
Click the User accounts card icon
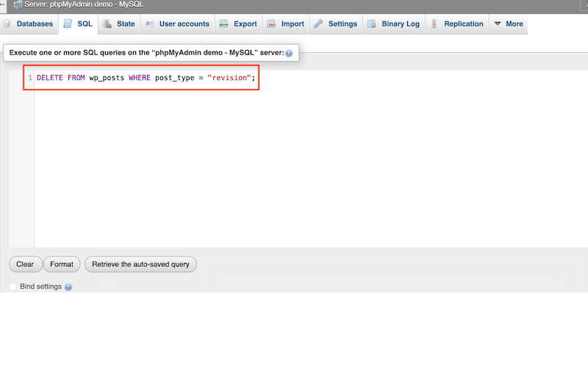click(150, 24)
